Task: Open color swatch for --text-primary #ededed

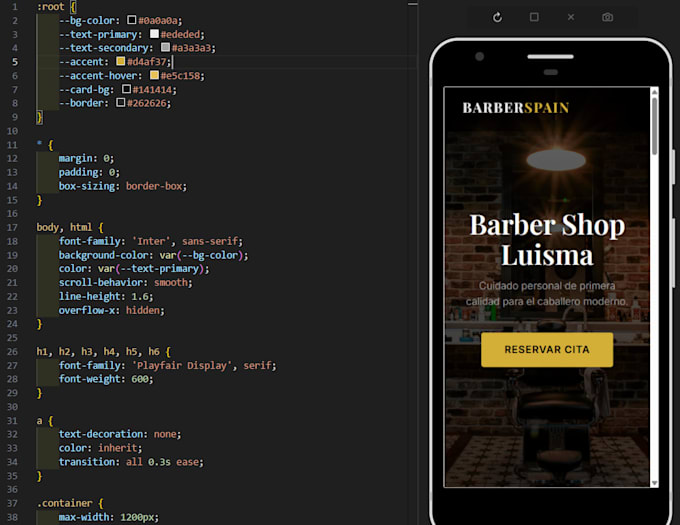Action: point(154,34)
